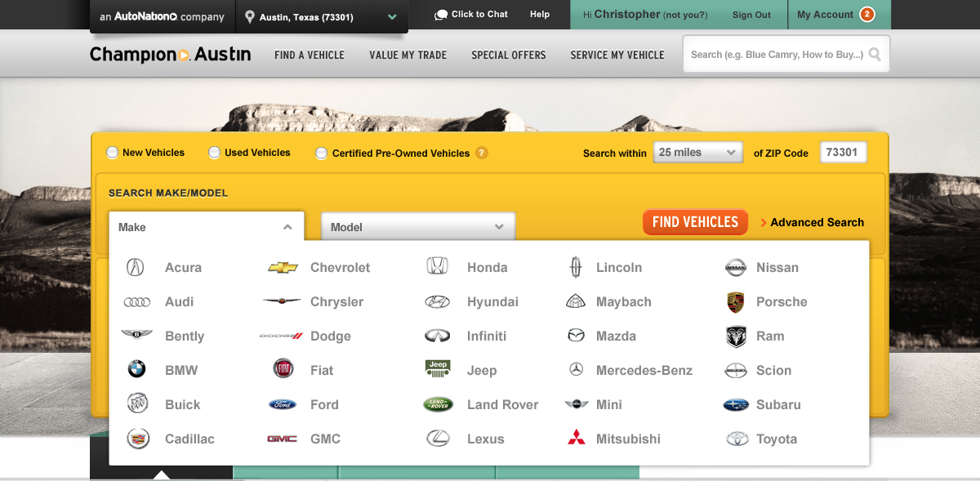
Task: Click the Porsche crest logo
Action: (736, 302)
